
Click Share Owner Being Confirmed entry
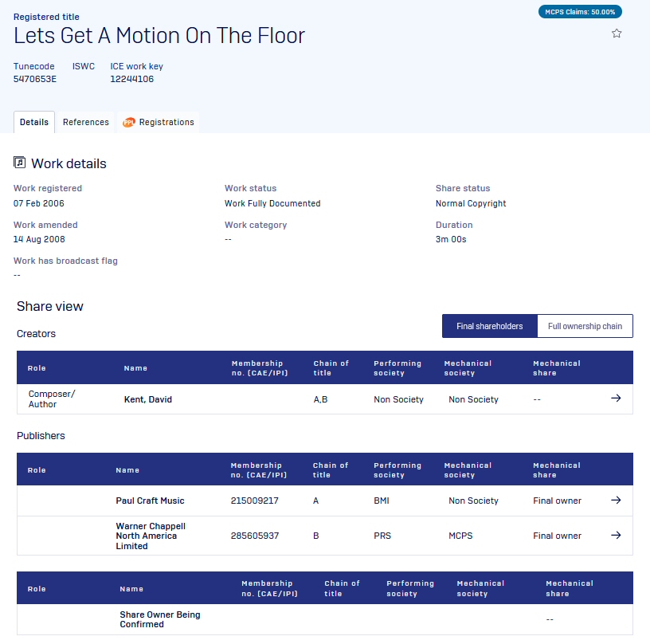point(159,619)
